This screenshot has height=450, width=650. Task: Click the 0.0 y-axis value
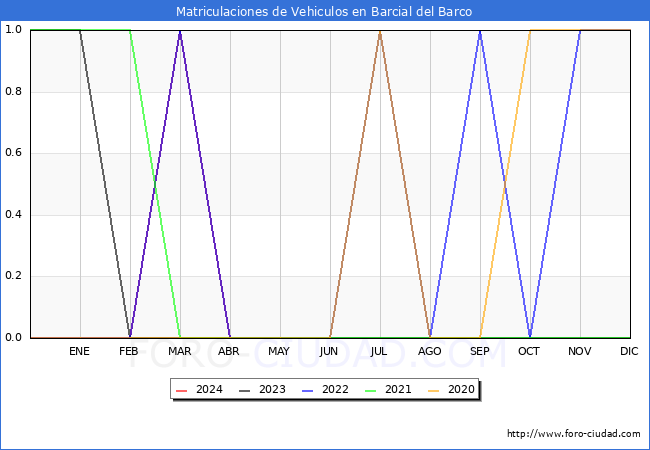(x=13, y=337)
